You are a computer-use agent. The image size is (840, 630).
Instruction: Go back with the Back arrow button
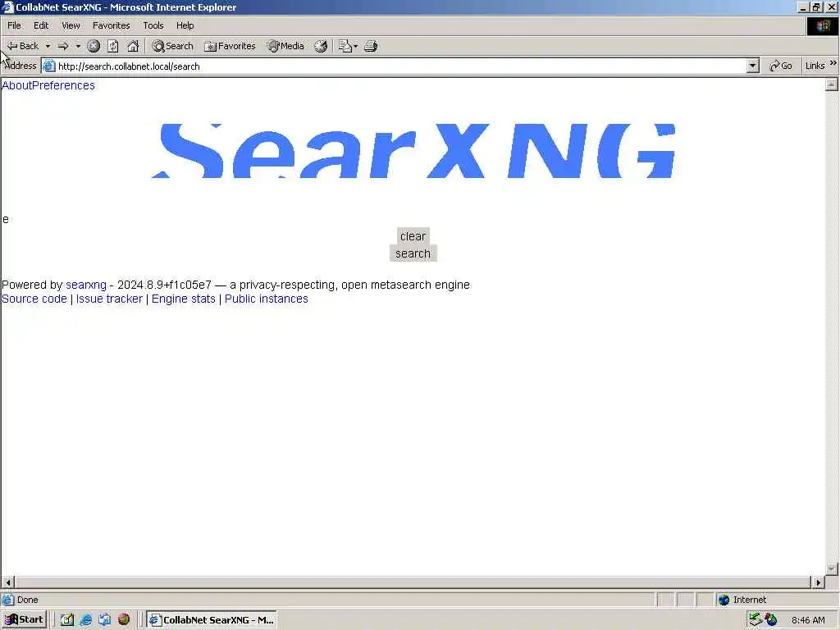point(22,46)
